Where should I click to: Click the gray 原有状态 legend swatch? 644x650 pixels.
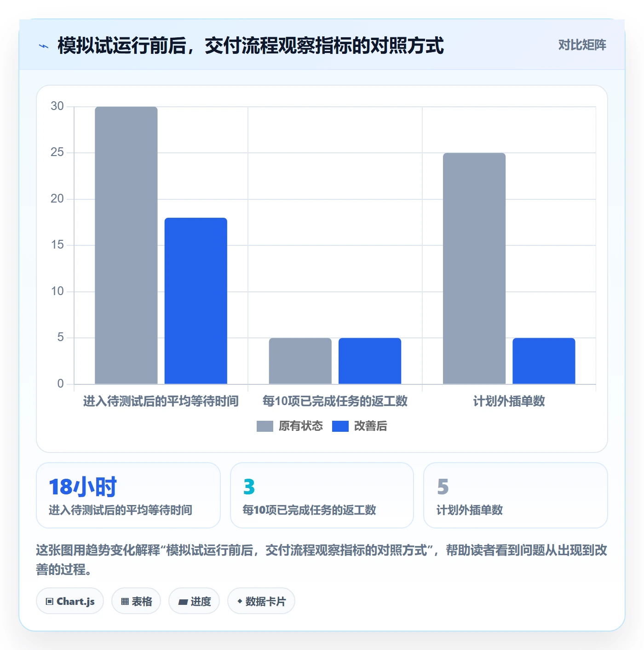(265, 426)
